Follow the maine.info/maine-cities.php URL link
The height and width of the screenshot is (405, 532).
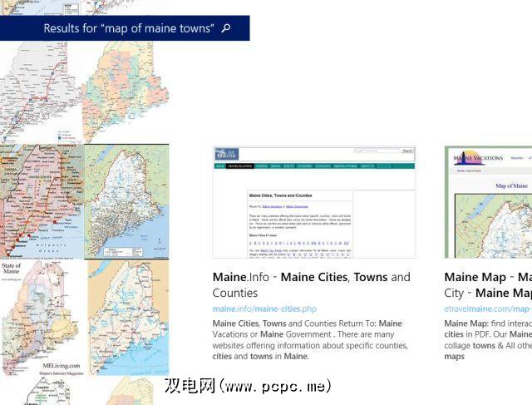(x=264, y=309)
